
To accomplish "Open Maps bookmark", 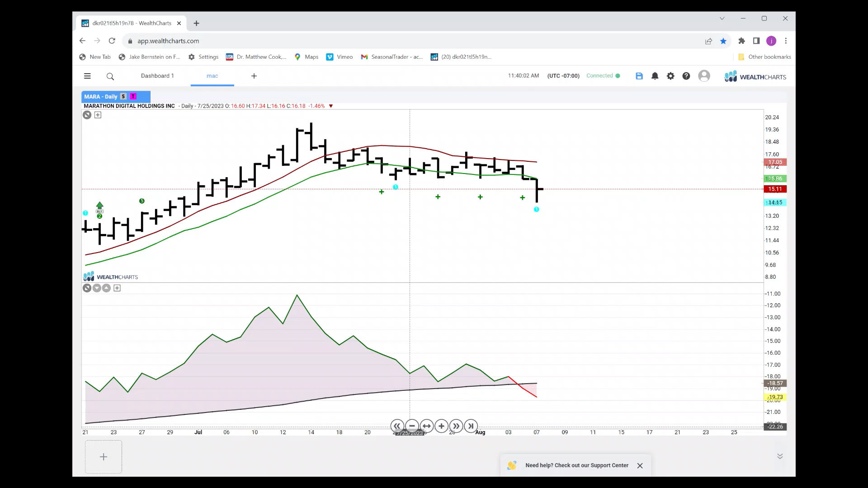I will (307, 57).
